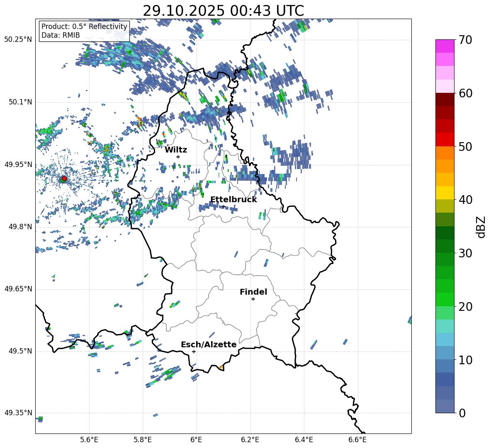Screen dimensions: 491x448
Task: Click the 49.35°N latitude label
Action: pyautogui.click(x=18, y=413)
